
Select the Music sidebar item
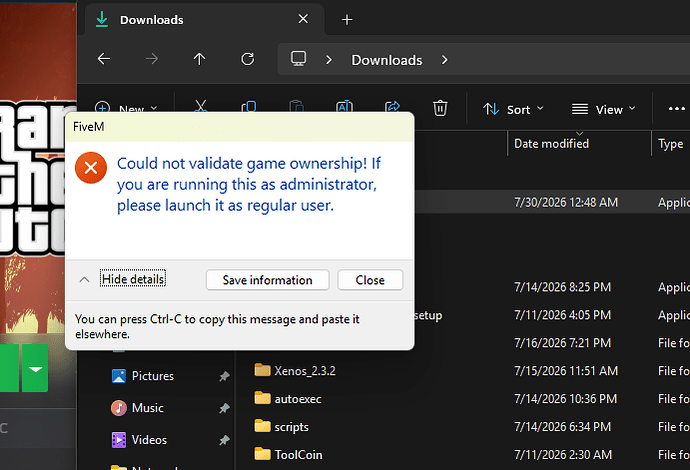147,408
